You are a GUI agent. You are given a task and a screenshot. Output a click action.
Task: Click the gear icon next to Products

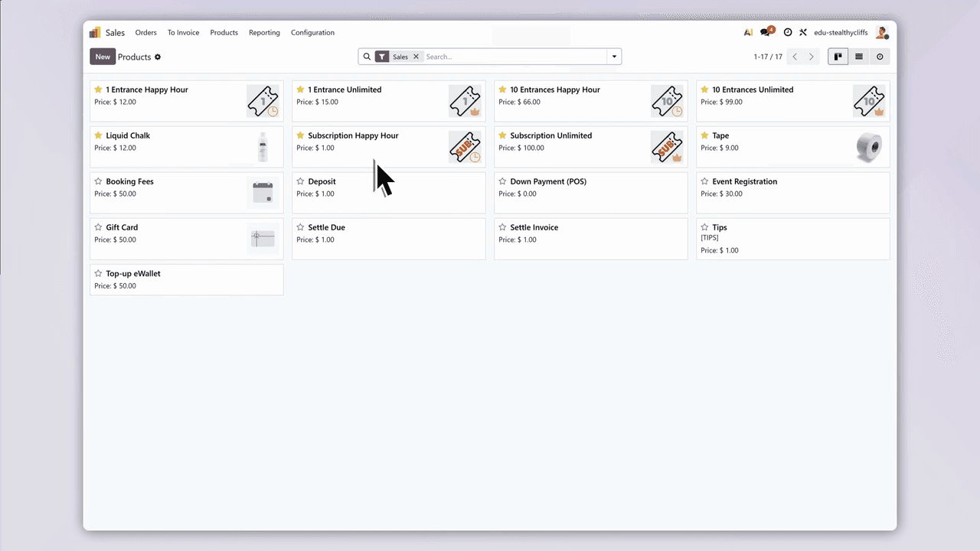click(158, 57)
